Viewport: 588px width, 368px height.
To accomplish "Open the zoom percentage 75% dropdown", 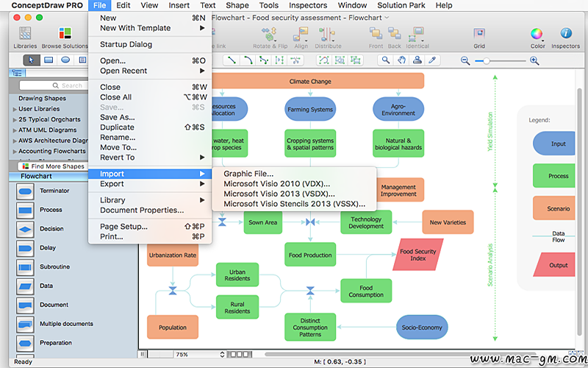I will (x=199, y=354).
